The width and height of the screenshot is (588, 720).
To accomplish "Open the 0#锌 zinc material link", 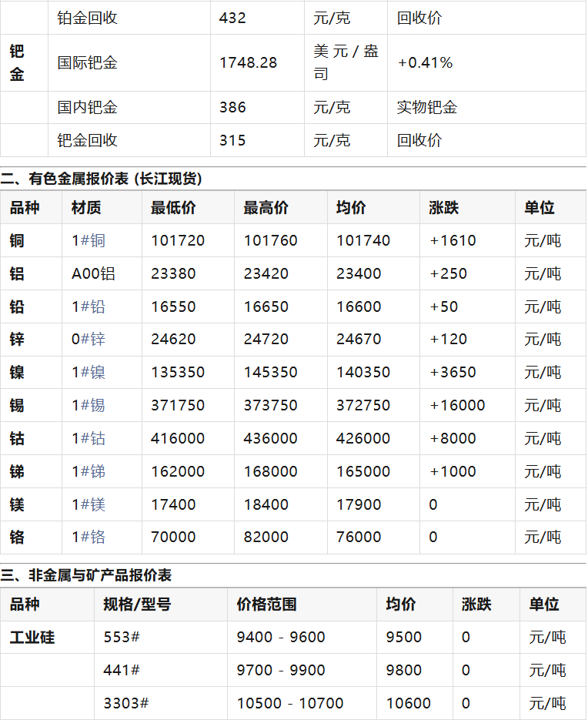I will tap(89, 340).
